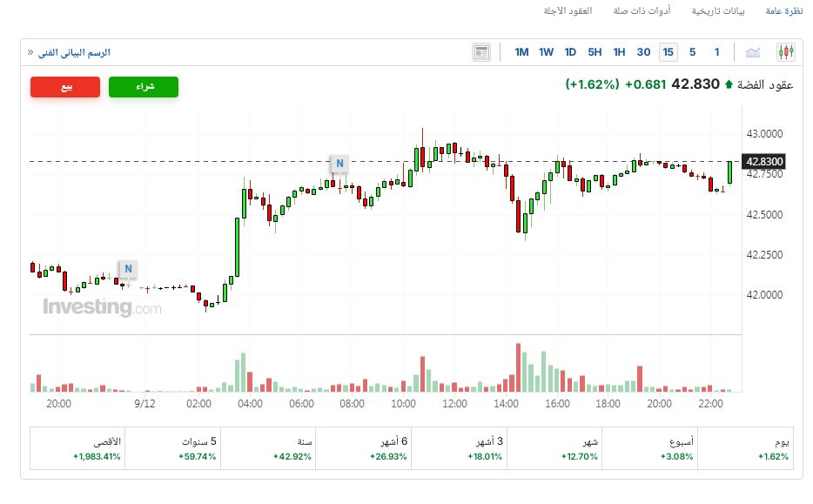The width and height of the screenshot is (813, 504).
Task: Click the Investing.com watermark logo
Action: 102,307
